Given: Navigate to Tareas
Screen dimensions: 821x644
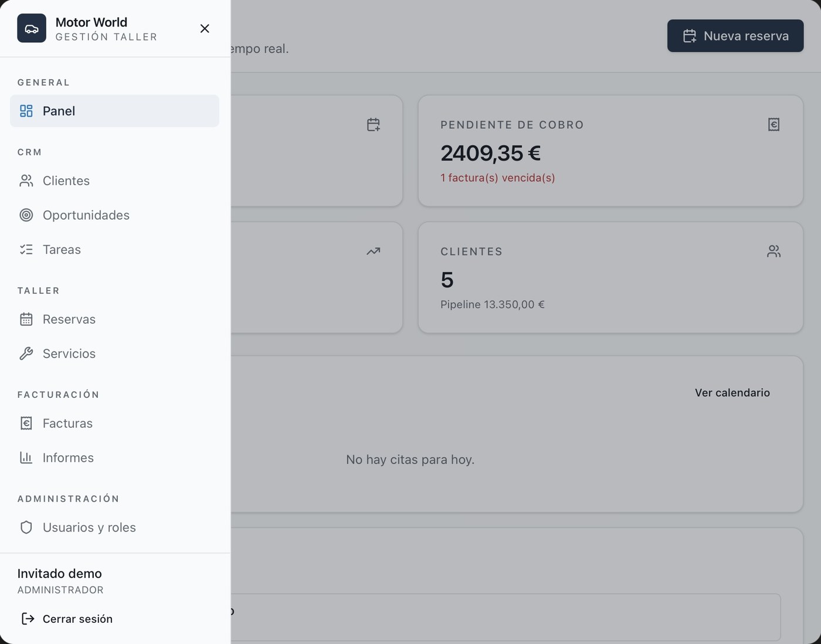Looking at the screenshot, I should tap(114, 250).
